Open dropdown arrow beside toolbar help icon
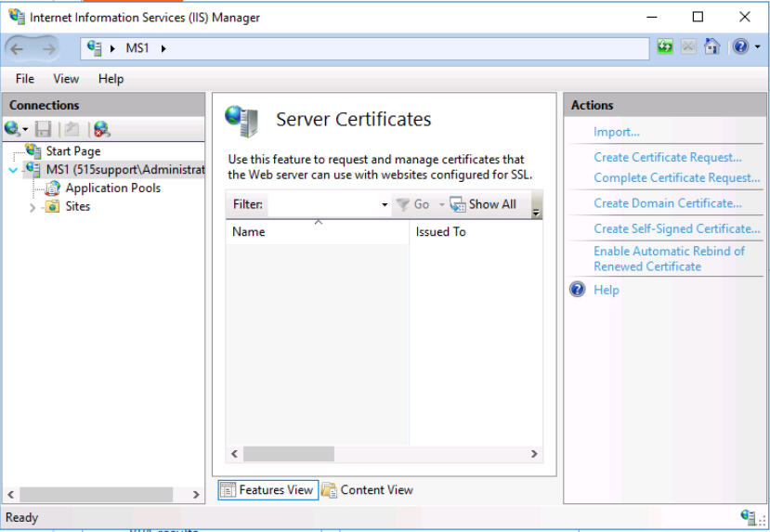The width and height of the screenshot is (770, 532). 757,47
